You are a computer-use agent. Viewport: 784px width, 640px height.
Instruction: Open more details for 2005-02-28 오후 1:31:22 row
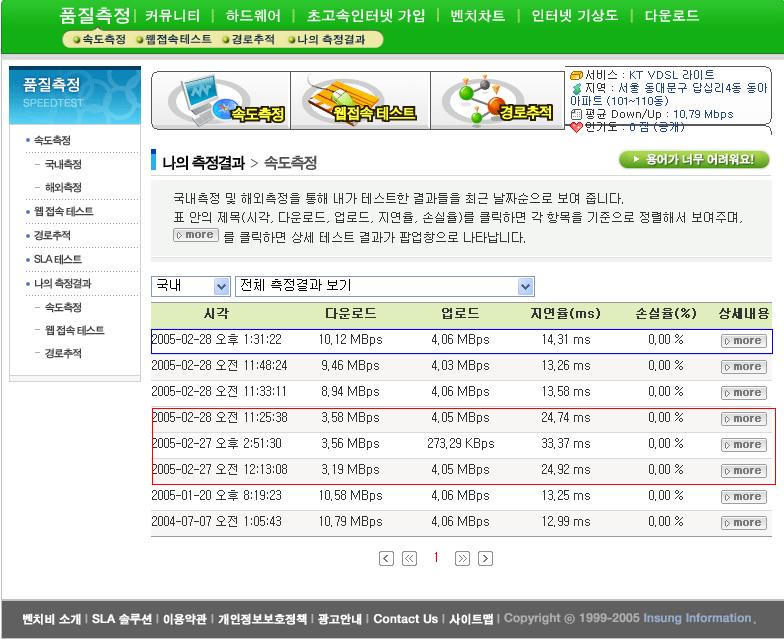tap(742, 341)
